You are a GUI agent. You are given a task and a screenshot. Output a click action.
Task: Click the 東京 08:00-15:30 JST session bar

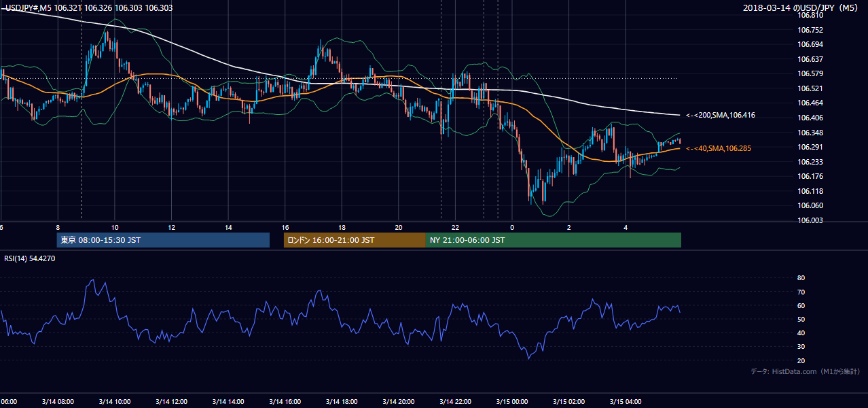(x=163, y=240)
